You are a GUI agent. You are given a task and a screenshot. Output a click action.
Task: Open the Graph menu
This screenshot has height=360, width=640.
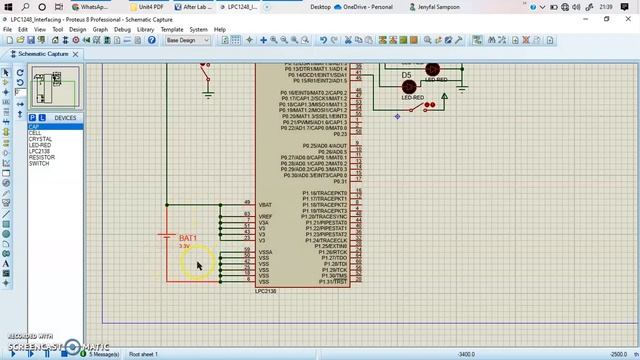pos(100,29)
